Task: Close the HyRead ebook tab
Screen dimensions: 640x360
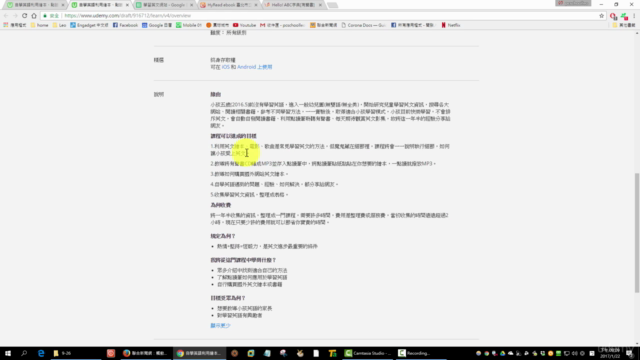Action: click(x=256, y=5)
